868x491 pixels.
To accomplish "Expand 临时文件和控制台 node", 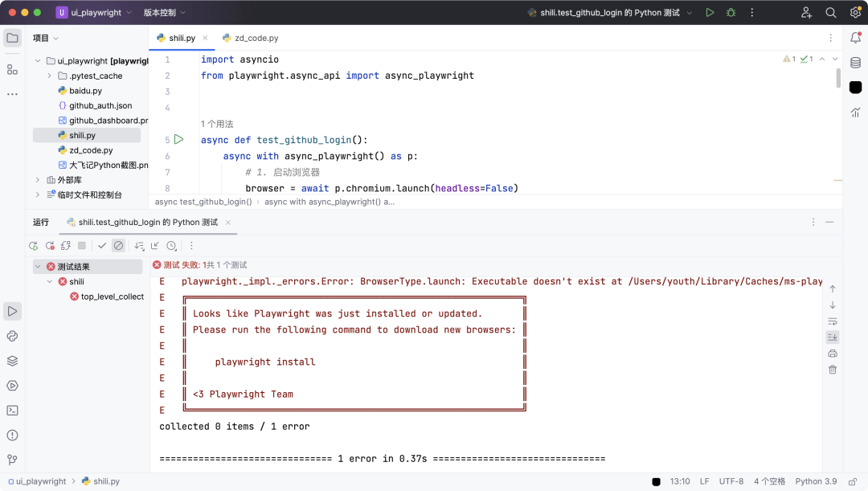I will tap(38, 194).
